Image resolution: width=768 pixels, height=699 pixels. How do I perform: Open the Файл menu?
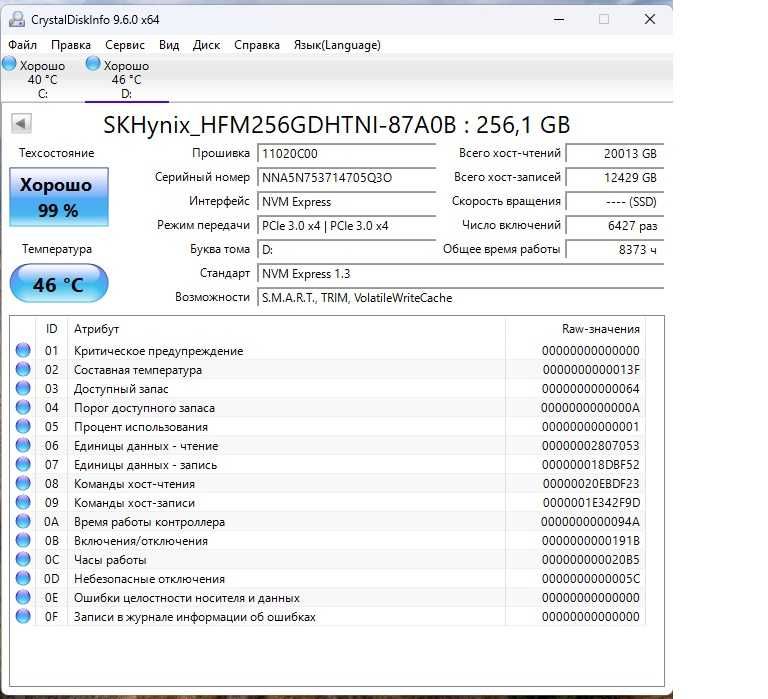point(23,45)
